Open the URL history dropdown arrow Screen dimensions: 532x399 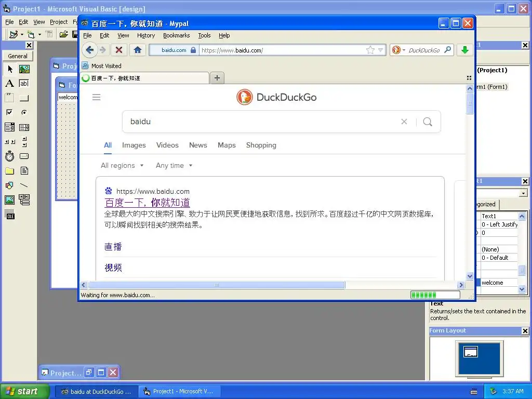[380, 50]
